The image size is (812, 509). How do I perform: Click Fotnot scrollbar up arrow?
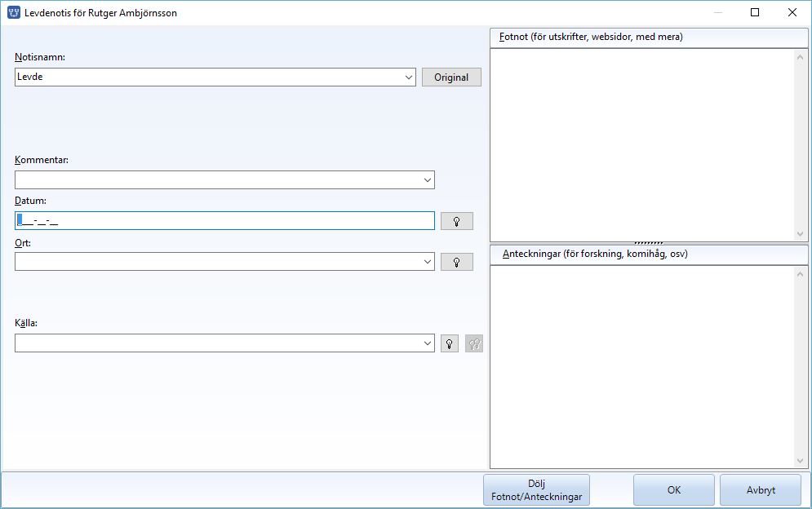tap(800, 57)
